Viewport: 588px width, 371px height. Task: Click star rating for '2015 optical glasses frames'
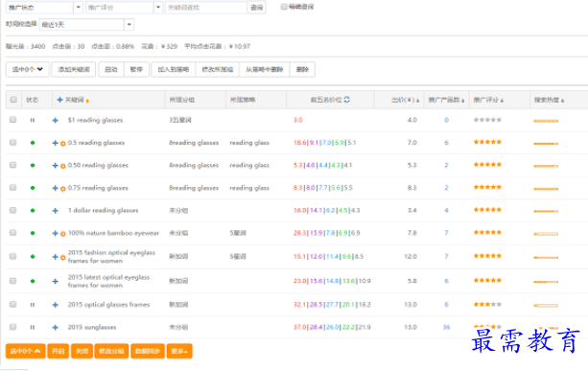tap(487, 304)
